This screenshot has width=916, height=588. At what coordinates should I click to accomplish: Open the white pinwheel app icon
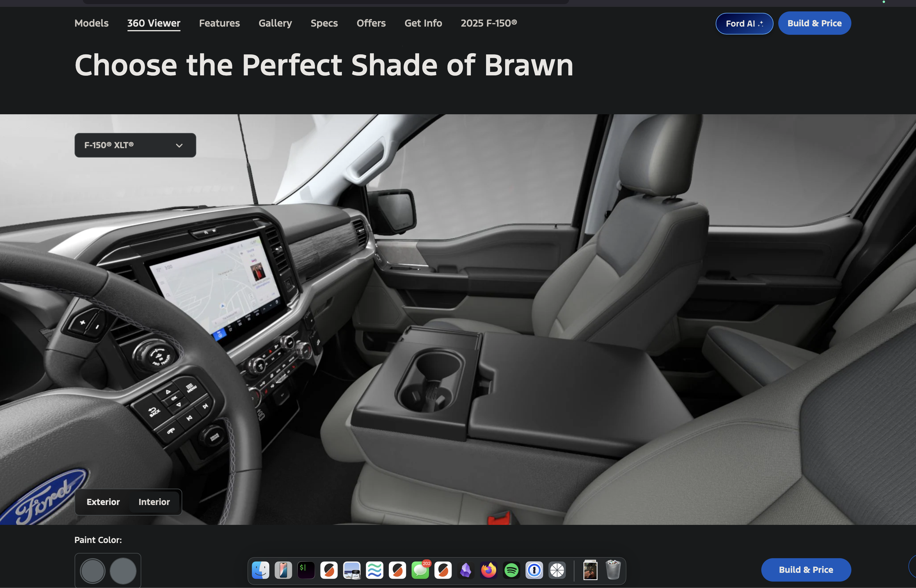tap(557, 570)
